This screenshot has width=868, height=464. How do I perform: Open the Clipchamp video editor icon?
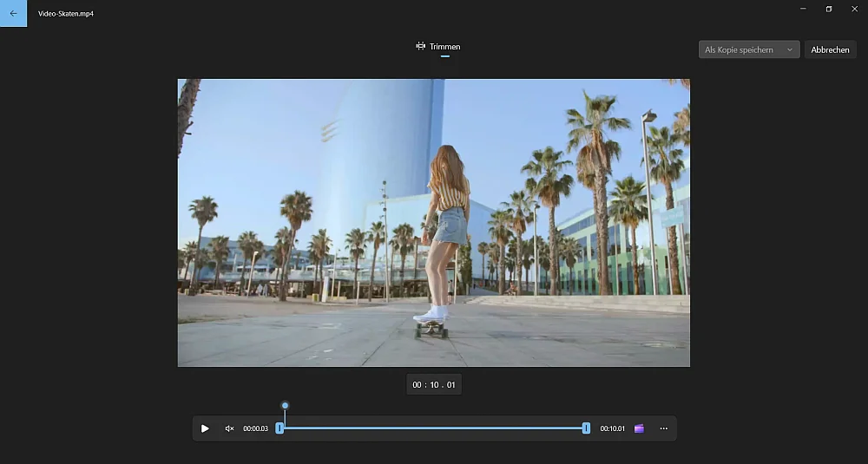pyautogui.click(x=639, y=428)
